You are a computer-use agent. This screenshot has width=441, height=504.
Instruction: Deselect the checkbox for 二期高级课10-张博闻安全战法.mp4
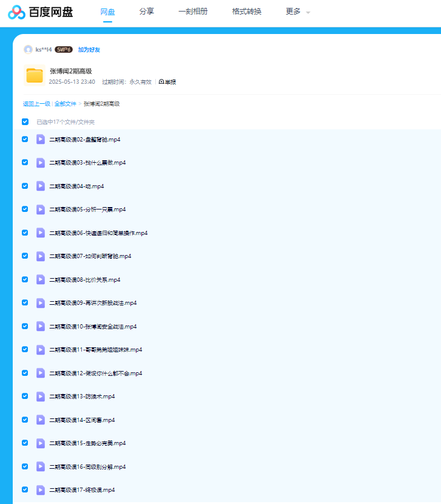(25, 326)
